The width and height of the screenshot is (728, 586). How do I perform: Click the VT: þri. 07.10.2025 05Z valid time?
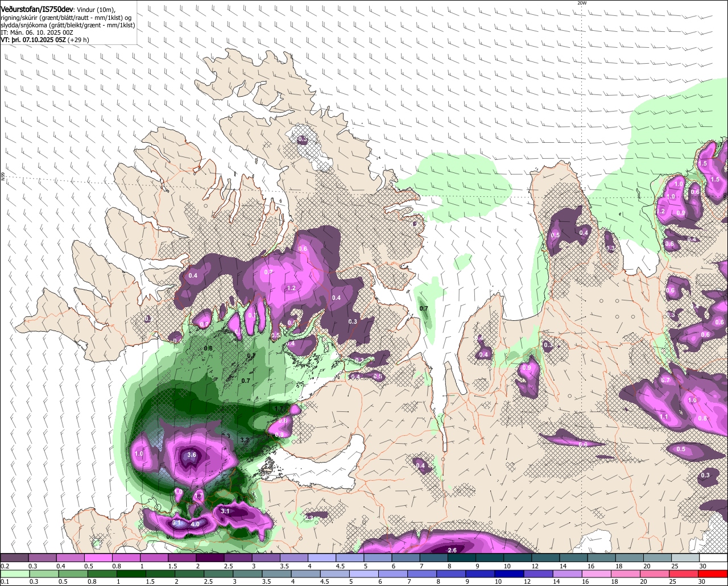[33, 40]
